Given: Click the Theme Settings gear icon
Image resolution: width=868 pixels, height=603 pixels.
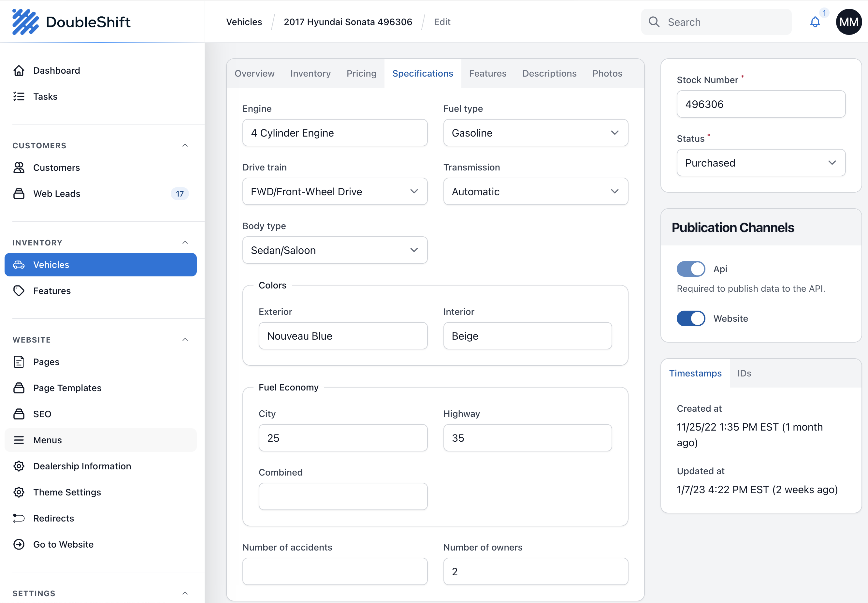Looking at the screenshot, I should tap(19, 492).
